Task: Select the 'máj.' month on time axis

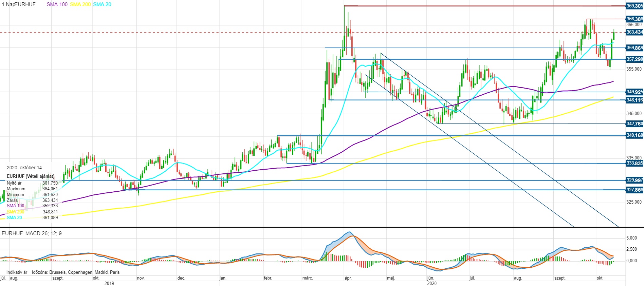Action: tap(391, 278)
